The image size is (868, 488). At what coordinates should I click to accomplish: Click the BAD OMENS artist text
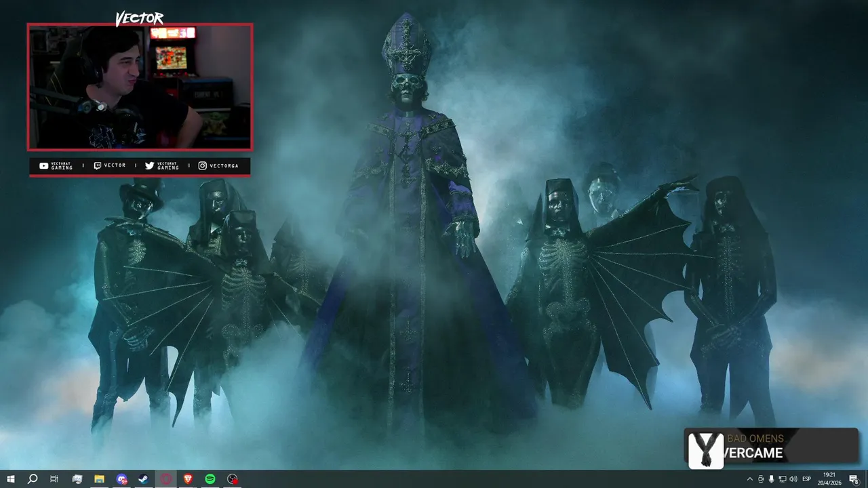coord(755,439)
